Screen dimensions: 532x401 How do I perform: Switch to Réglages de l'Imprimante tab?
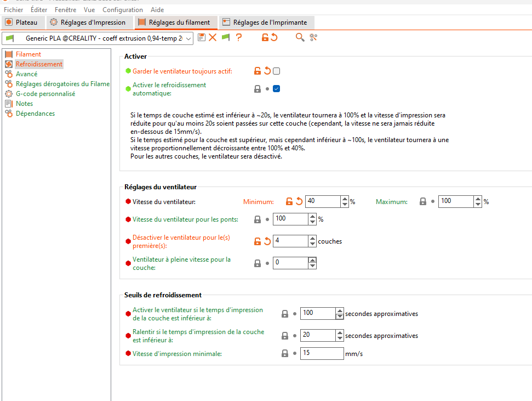pyautogui.click(x=266, y=22)
